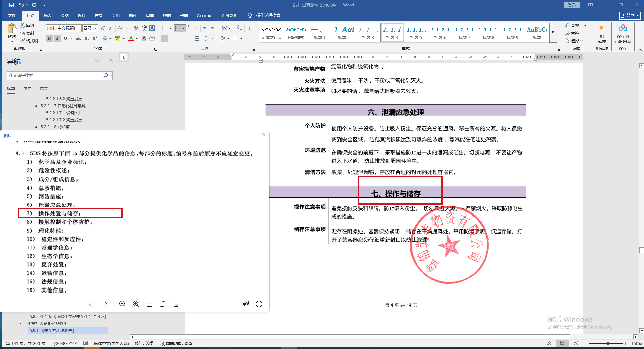The image size is (644, 349).
Task: Download the image from picture viewer
Action: tap(176, 304)
